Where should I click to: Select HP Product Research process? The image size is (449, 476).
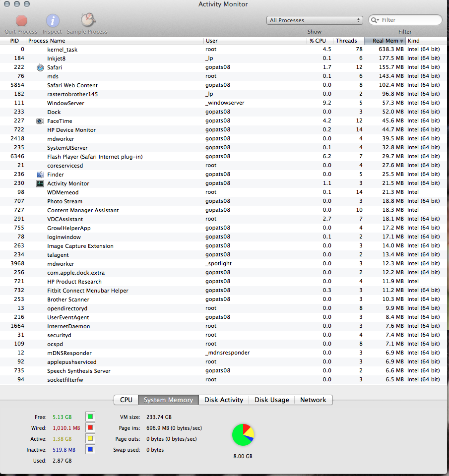(x=223, y=282)
